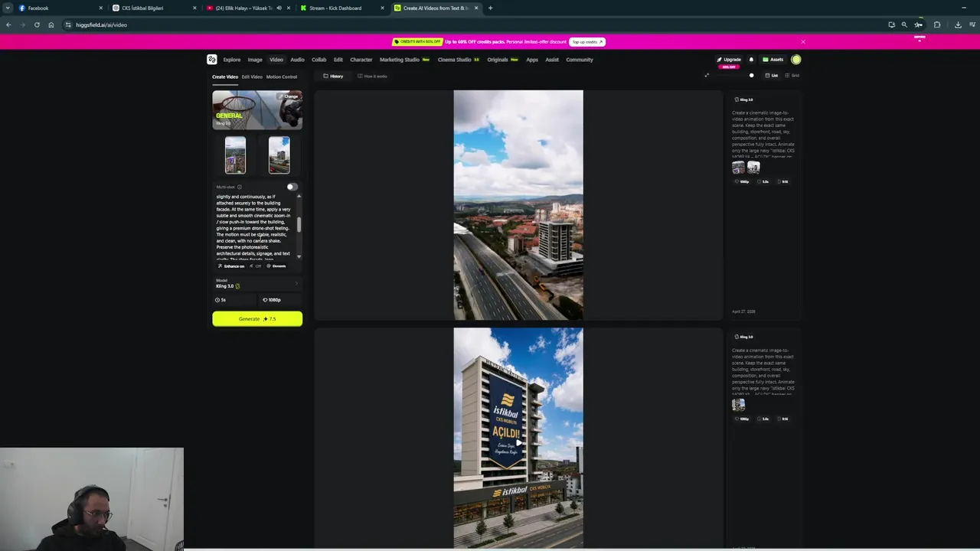The image size is (980, 551).
Task: Open the browser home page
Action: pyautogui.click(x=51, y=25)
